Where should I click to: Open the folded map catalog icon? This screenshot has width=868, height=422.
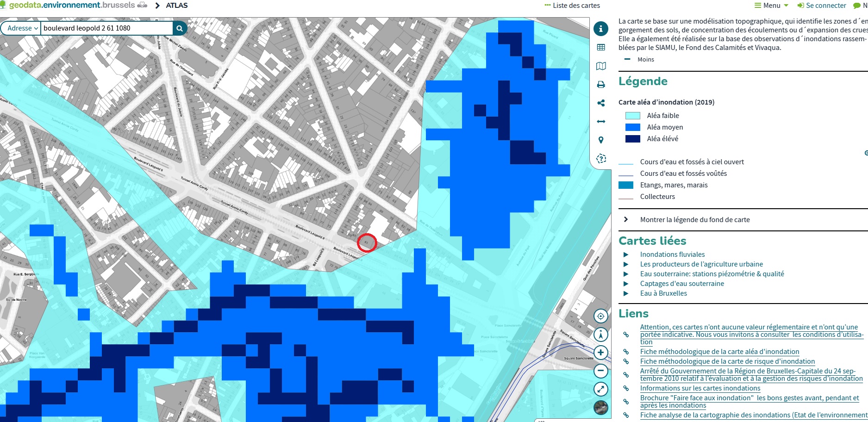coord(601,66)
